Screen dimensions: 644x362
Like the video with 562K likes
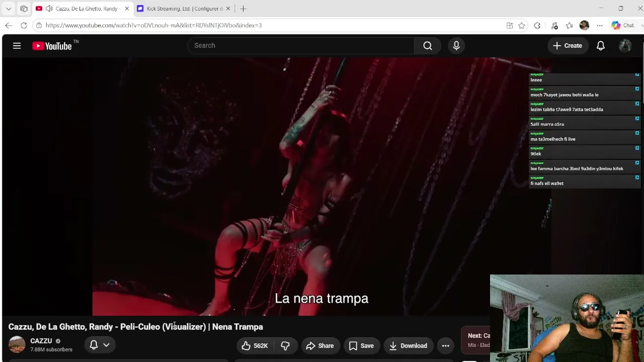pos(255,346)
